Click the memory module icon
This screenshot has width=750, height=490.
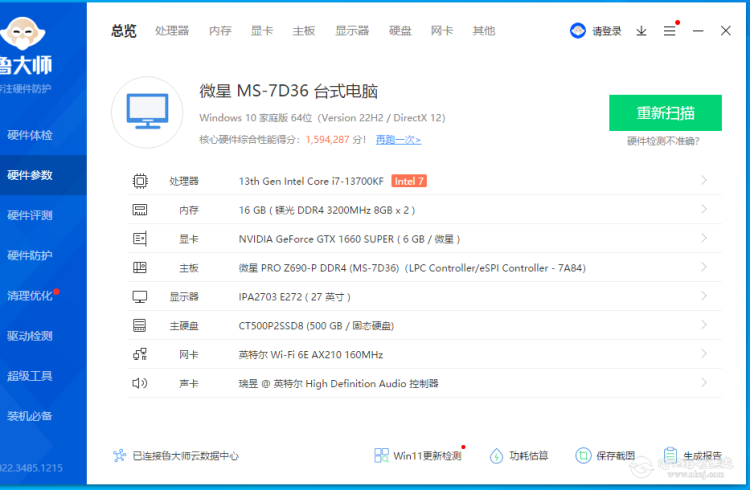click(140, 210)
